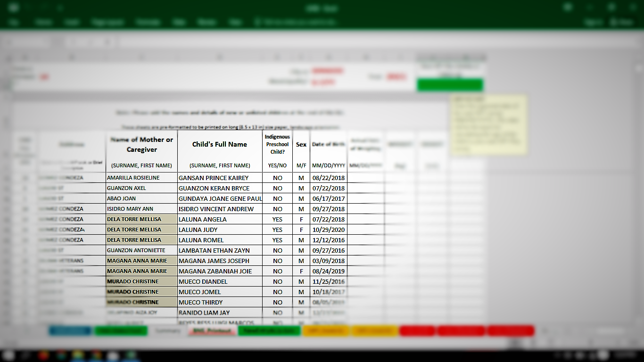Select the ISIDRO MARY ANN cell
The height and width of the screenshot is (362, 644).
click(x=142, y=209)
